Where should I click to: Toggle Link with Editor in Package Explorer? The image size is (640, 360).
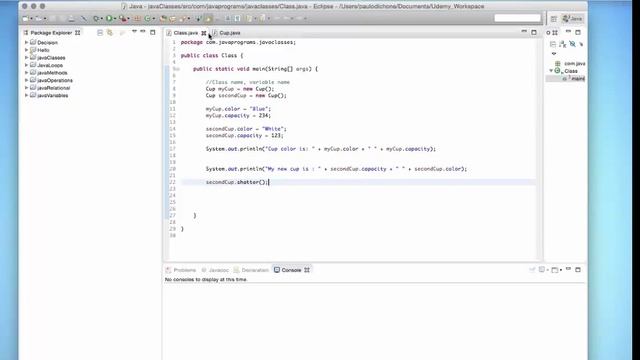[x=110, y=33]
